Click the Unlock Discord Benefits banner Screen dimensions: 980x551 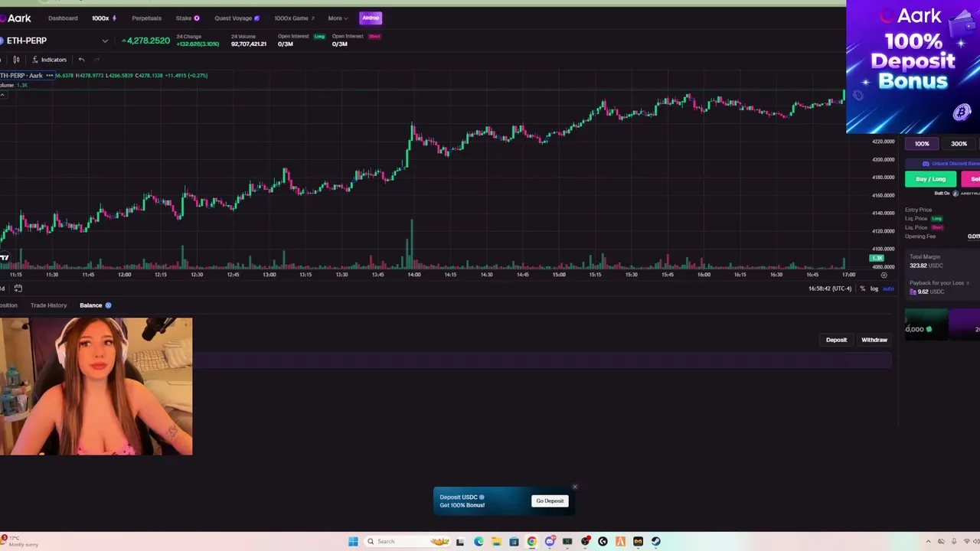pyautogui.click(x=942, y=163)
